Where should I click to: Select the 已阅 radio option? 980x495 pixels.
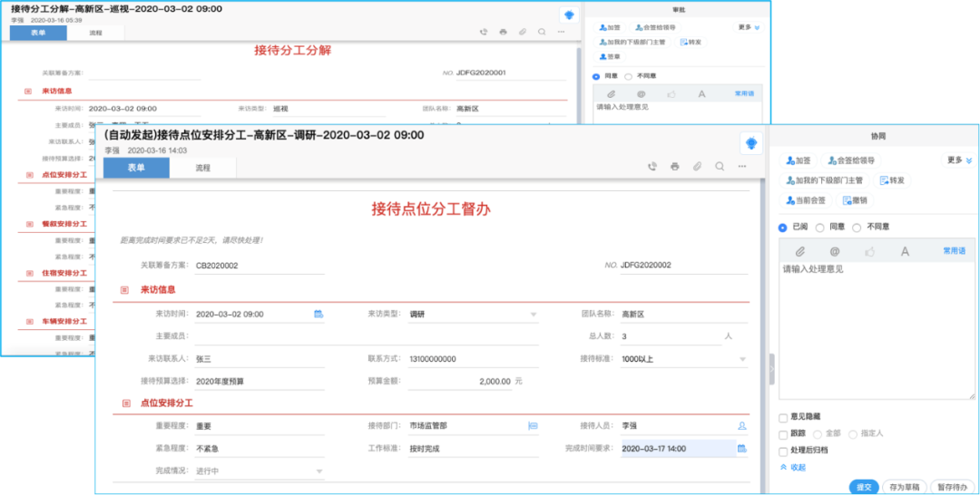click(782, 228)
